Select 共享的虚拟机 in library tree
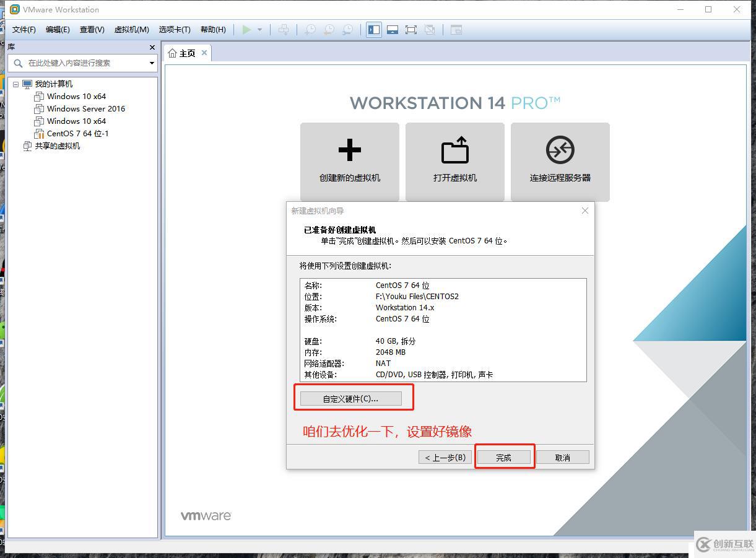The image size is (756, 558). [58, 146]
